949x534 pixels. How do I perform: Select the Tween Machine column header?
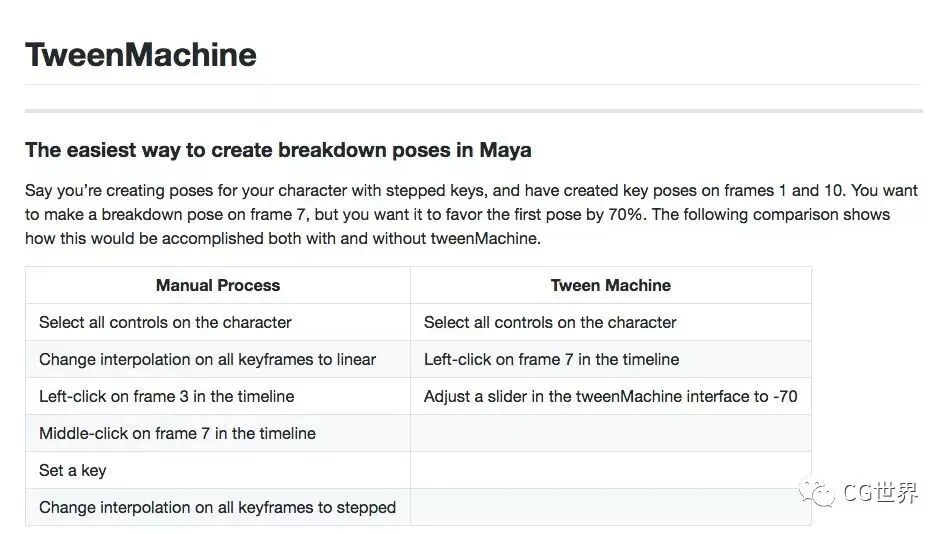coord(610,285)
